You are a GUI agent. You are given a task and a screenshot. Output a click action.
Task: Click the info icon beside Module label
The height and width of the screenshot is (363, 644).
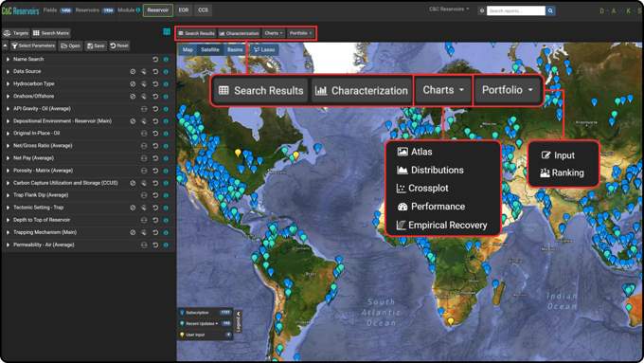[138, 9]
